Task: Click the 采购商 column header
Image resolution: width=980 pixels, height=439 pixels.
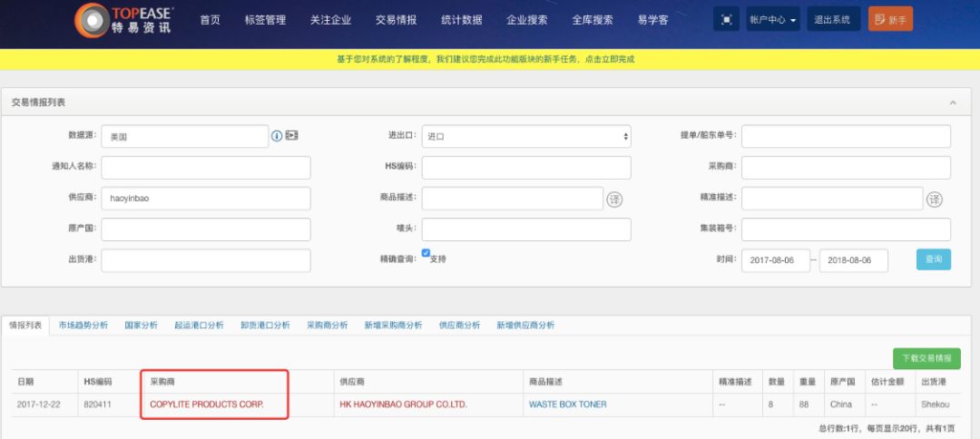Action: 162,382
